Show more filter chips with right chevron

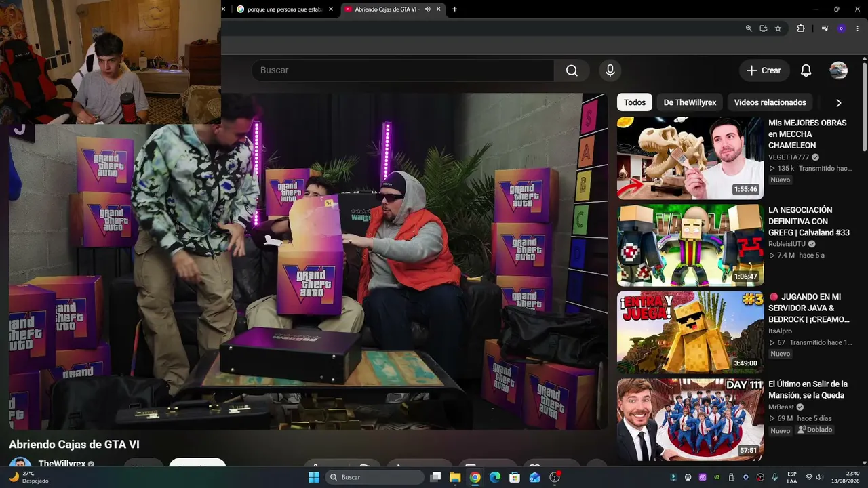[x=839, y=103]
